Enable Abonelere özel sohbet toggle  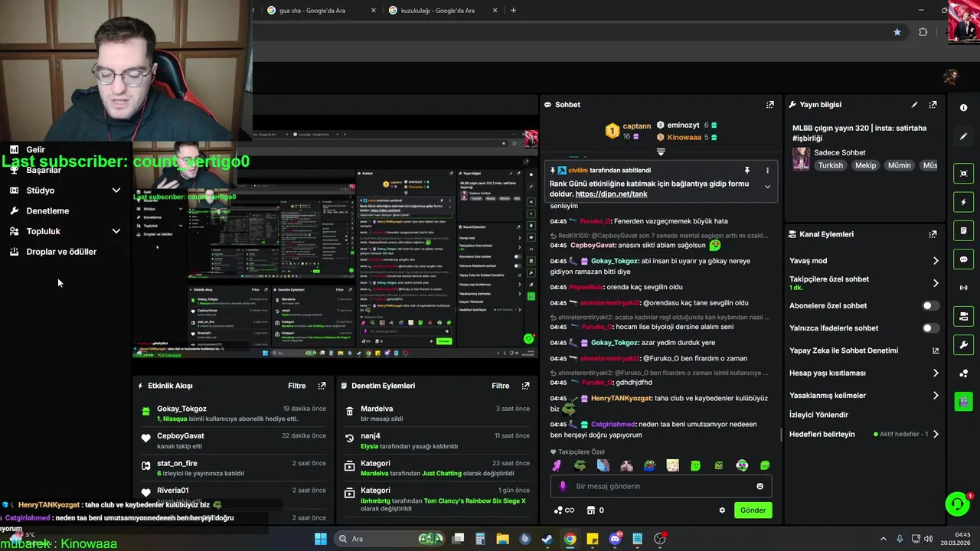(930, 305)
